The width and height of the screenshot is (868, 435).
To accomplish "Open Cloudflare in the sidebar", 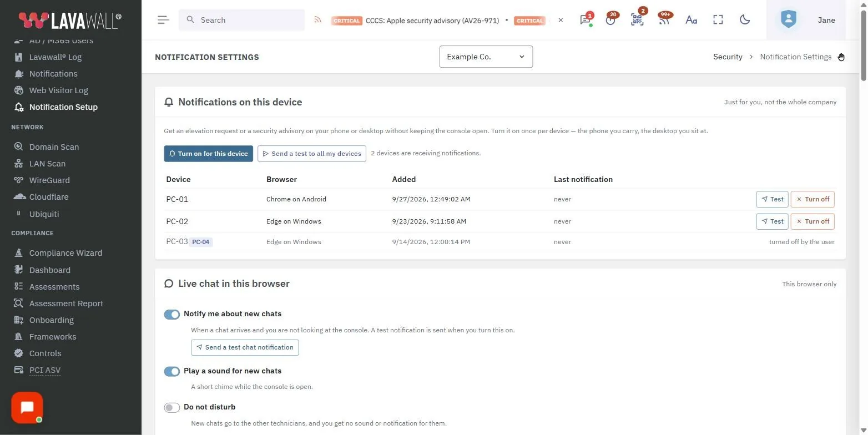I will 49,197.
